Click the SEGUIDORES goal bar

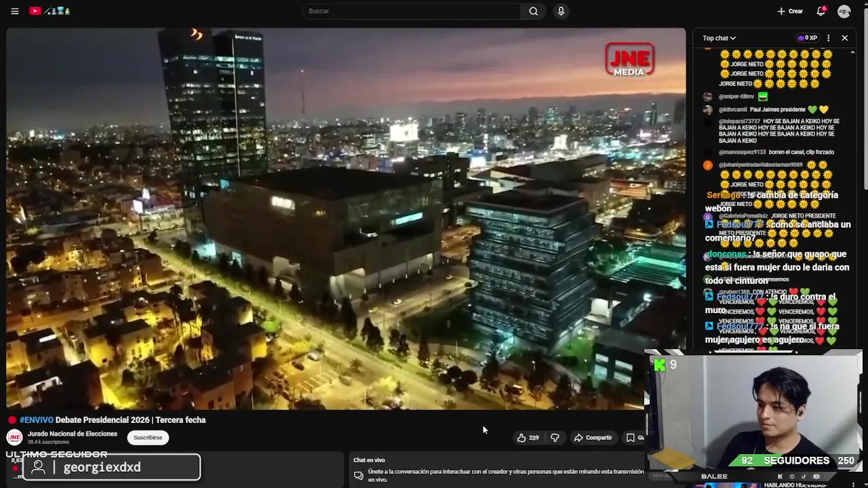coord(796,461)
